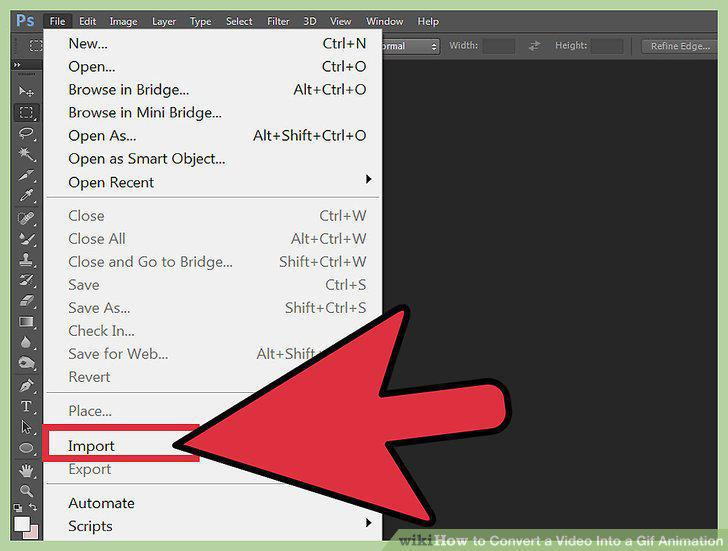Choose Close All in File menu
Screen dimensions: 728x551
tap(214, 239)
